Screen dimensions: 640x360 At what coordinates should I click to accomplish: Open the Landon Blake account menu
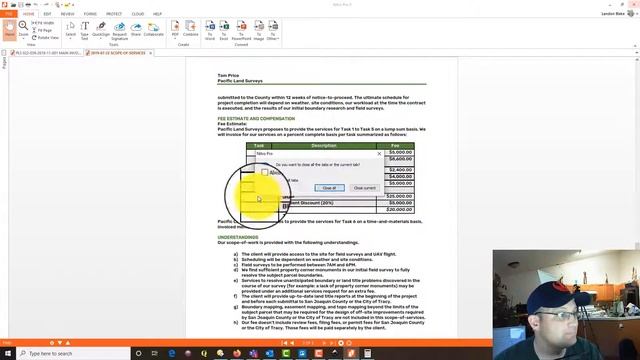click(x=620, y=13)
